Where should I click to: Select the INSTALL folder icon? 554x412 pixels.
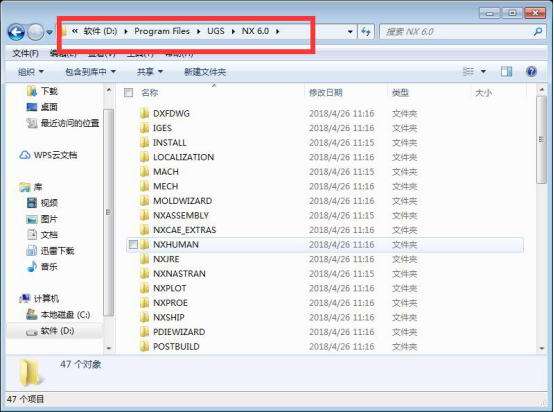click(x=144, y=142)
